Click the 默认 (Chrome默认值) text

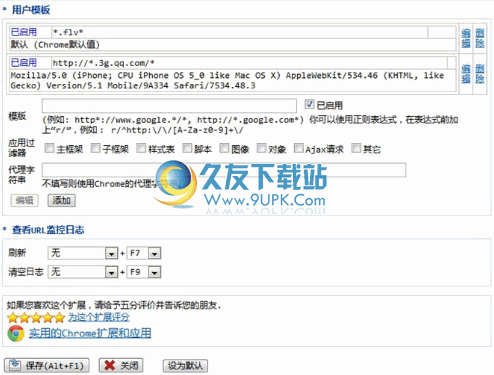(x=55, y=44)
